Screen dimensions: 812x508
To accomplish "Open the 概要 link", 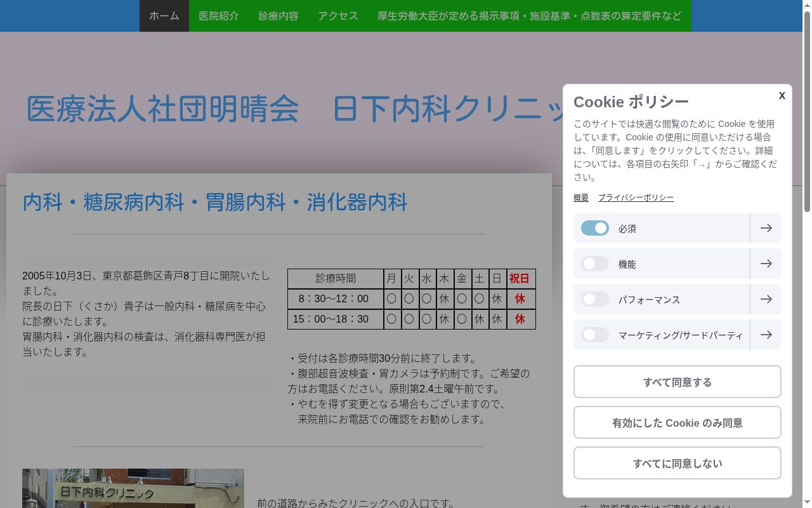I will (581, 197).
